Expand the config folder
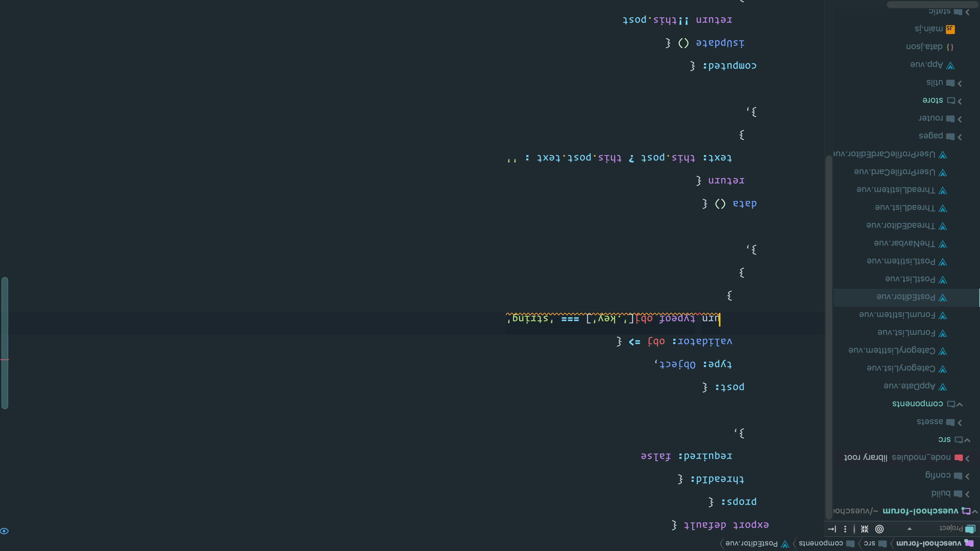 967,476
